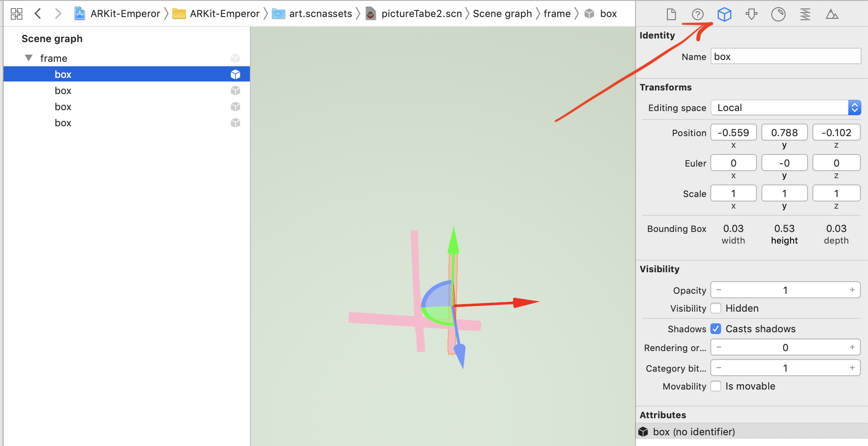Click the art.scnassets folder icon in breadcrumb

click(279, 14)
